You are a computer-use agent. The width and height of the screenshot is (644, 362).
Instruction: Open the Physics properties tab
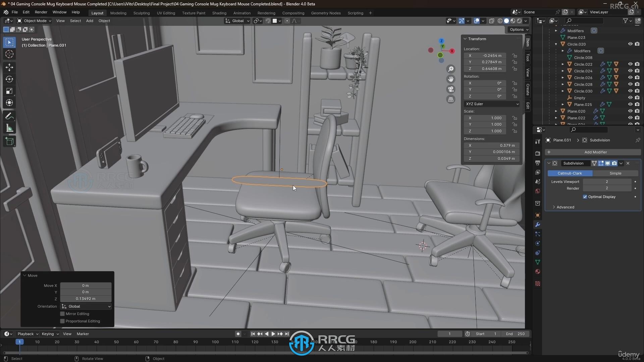[x=538, y=243]
